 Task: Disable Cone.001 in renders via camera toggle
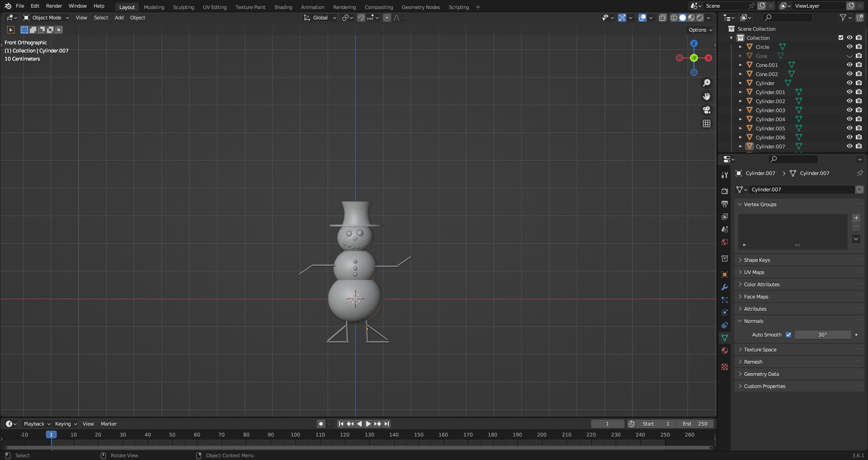[x=859, y=65]
